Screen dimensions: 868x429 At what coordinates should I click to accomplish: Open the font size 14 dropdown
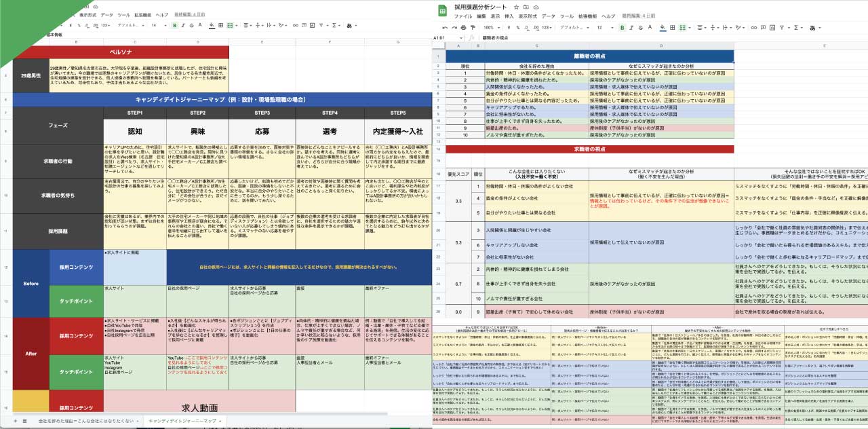(157, 25)
